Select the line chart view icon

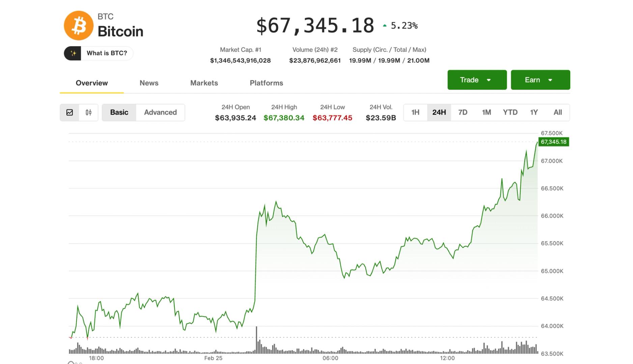coord(70,113)
